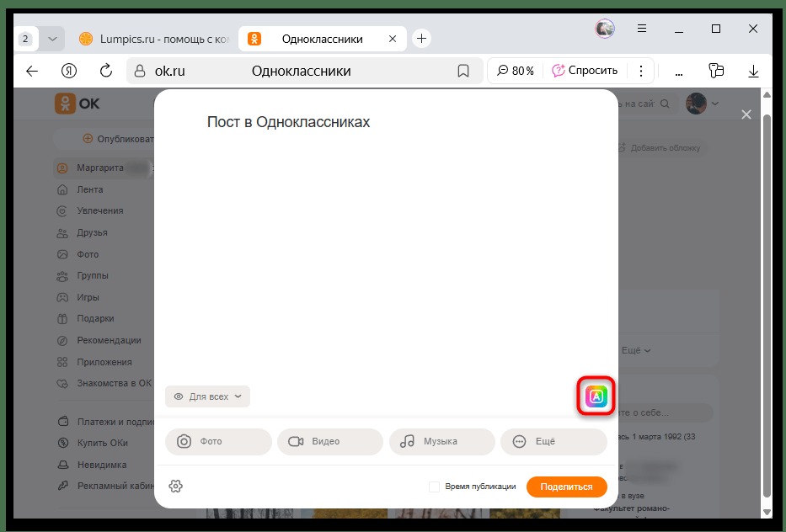Open Увлечения in the sidebar

point(99,211)
